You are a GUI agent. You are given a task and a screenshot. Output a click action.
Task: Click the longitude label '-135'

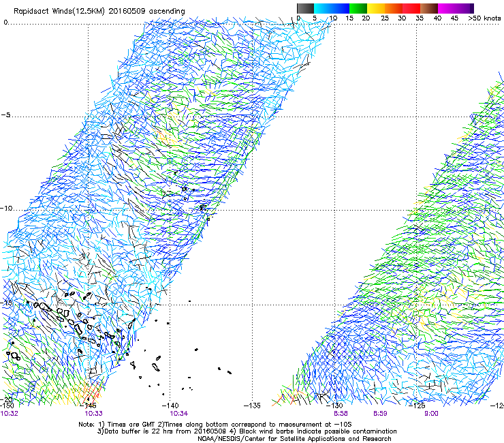(252, 406)
